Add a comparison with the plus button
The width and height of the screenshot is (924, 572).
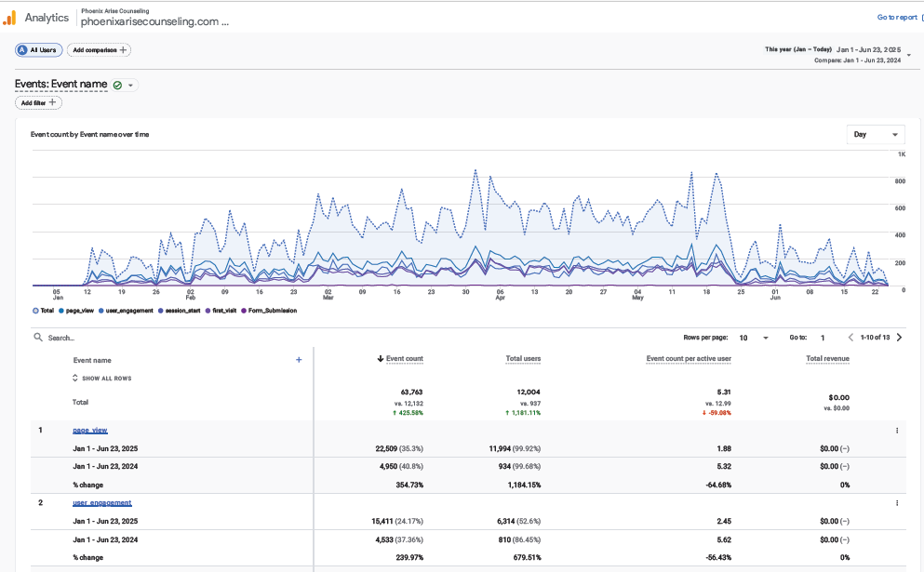99,50
